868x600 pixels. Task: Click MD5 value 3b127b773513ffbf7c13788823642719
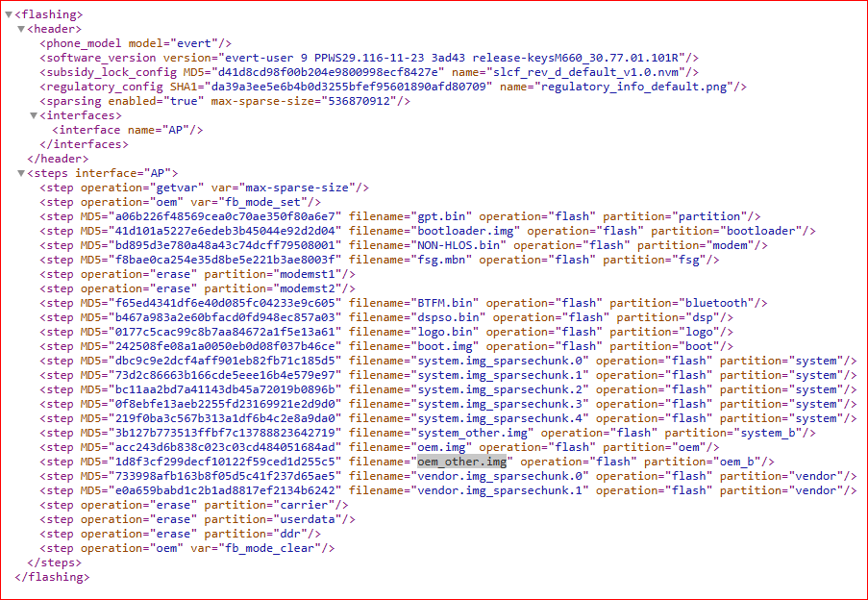(225, 433)
